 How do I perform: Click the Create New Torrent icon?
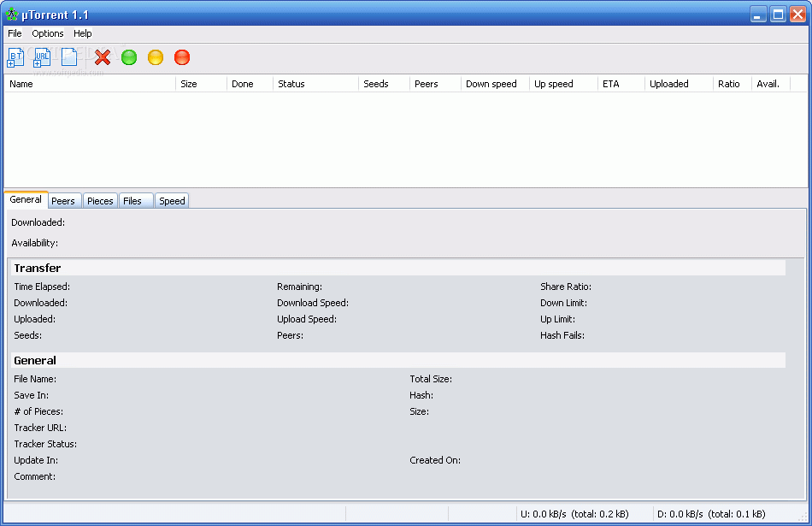tap(69, 57)
